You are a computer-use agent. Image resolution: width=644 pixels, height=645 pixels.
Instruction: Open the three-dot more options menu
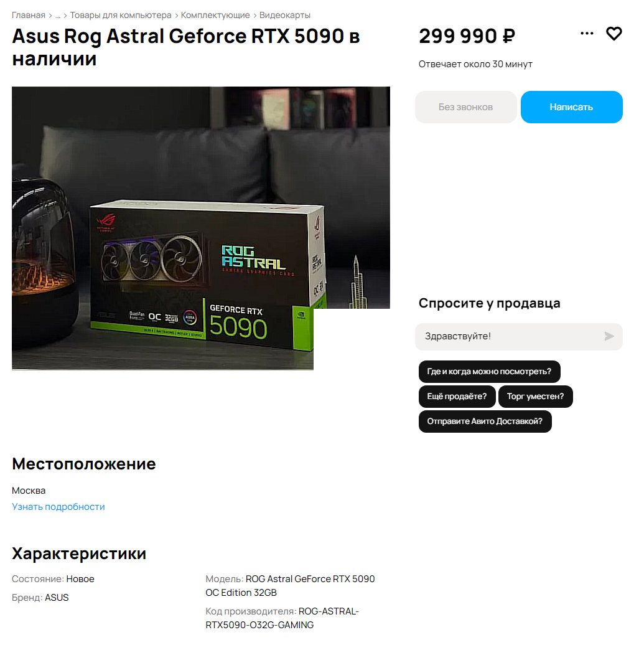click(587, 34)
